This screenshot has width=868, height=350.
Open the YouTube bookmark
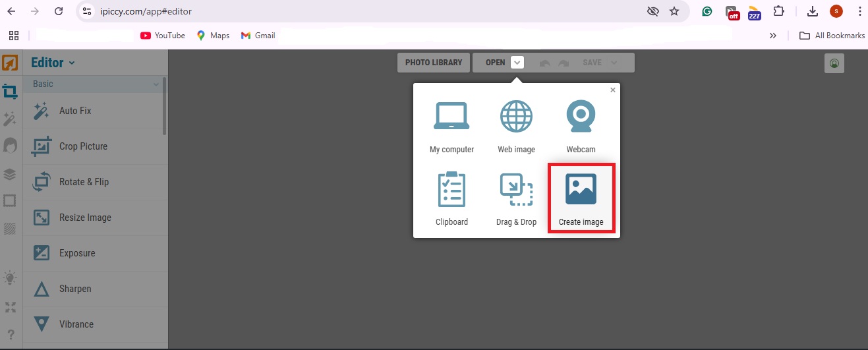point(163,36)
